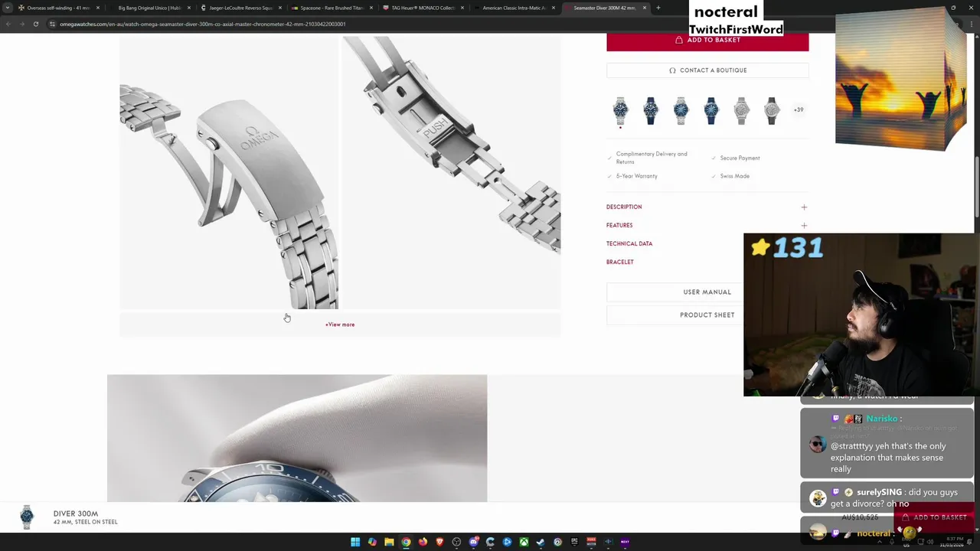Click the browser back arrow
The height and width of the screenshot is (551, 980).
pos(8,24)
